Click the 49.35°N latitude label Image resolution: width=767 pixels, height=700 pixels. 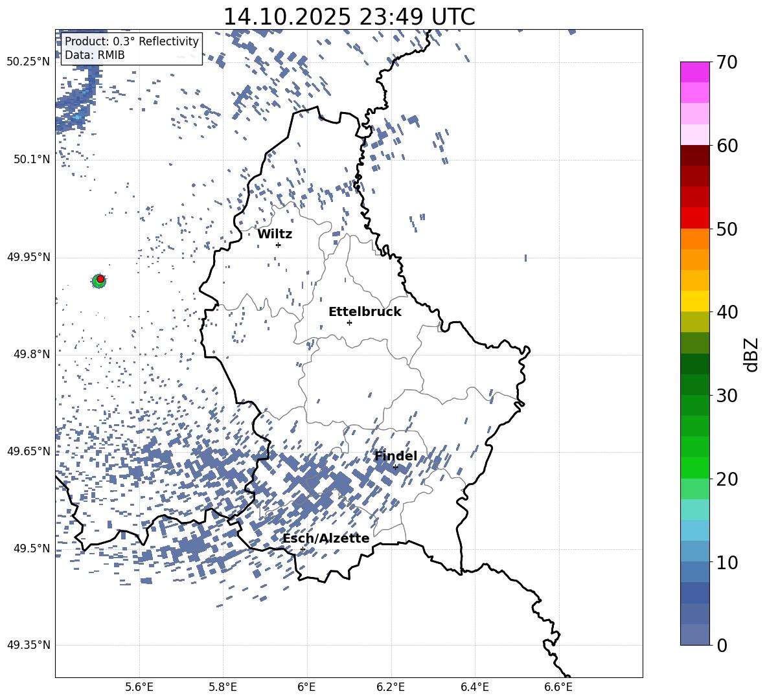pos(29,645)
